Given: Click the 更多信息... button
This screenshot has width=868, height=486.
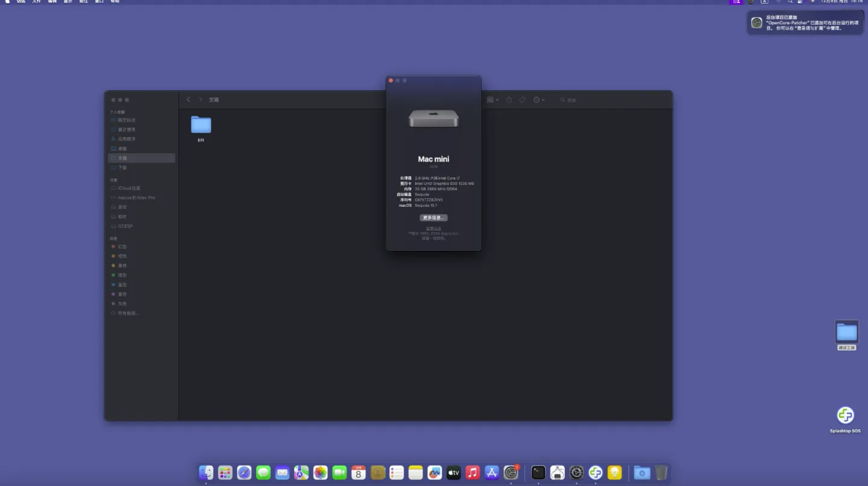Looking at the screenshot, I should (x=433, y=218).
